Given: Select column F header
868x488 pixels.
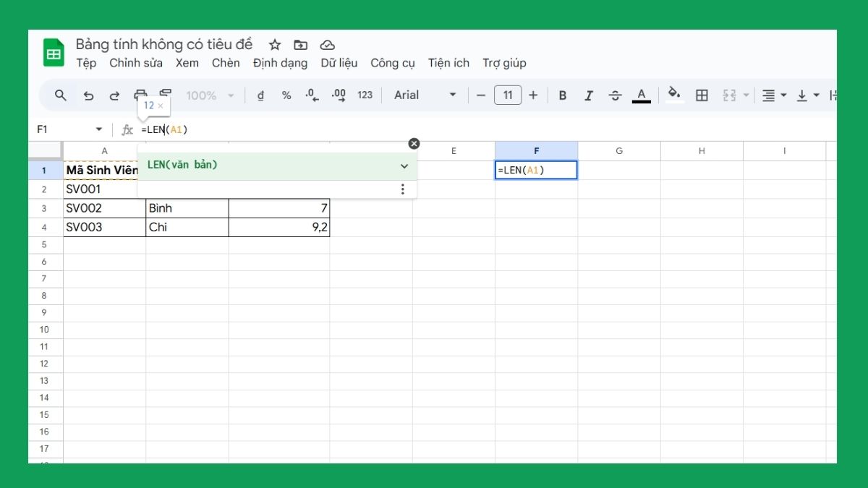Looking at the screenshot, I should tap(537, 150).
